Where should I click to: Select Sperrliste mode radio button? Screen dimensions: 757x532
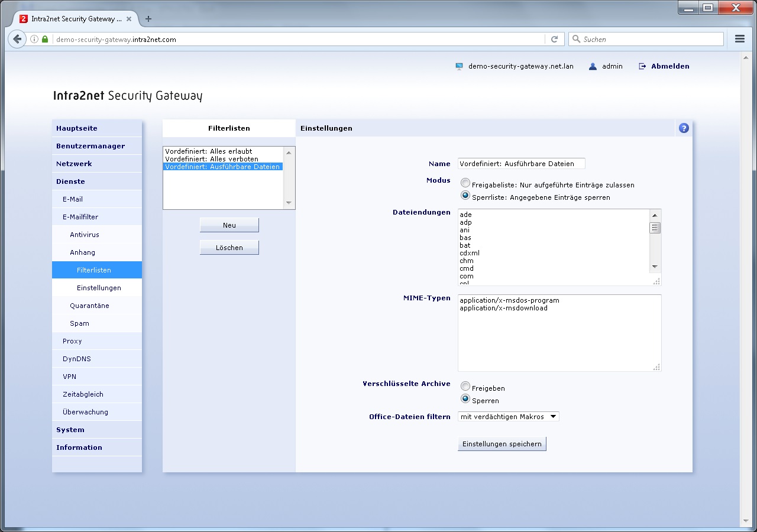coord(465,196)
